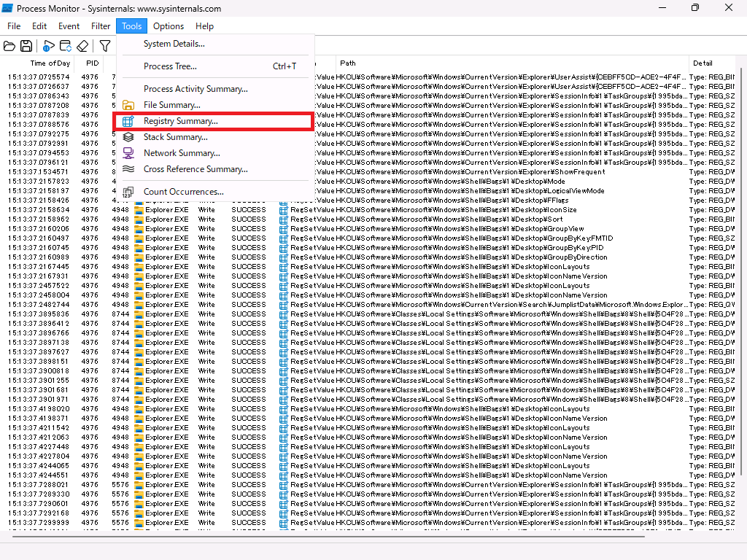
Task: Click the PID column header
Action: coord(92,63)
